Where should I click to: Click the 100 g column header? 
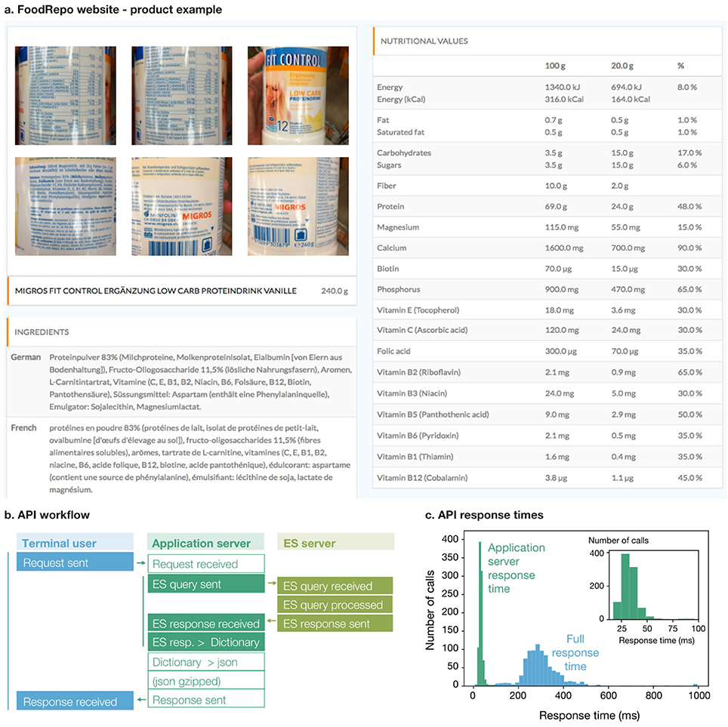pos(555,66)
